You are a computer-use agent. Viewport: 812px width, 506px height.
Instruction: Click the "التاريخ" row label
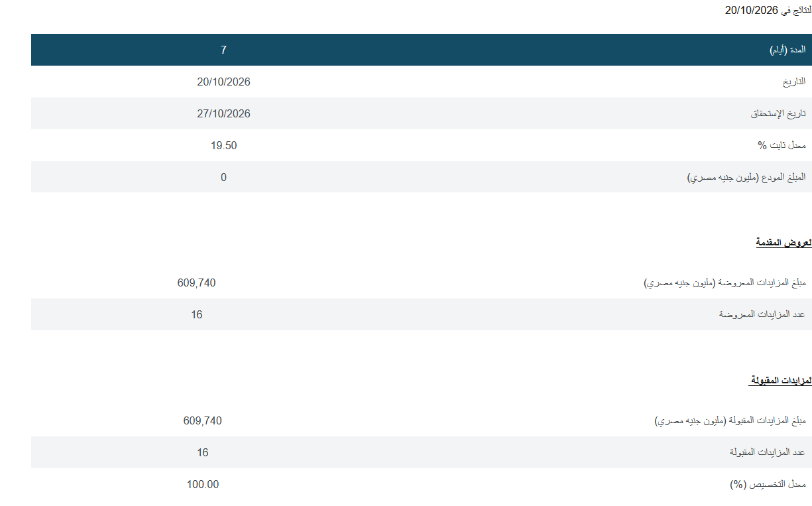click(794, 82)
